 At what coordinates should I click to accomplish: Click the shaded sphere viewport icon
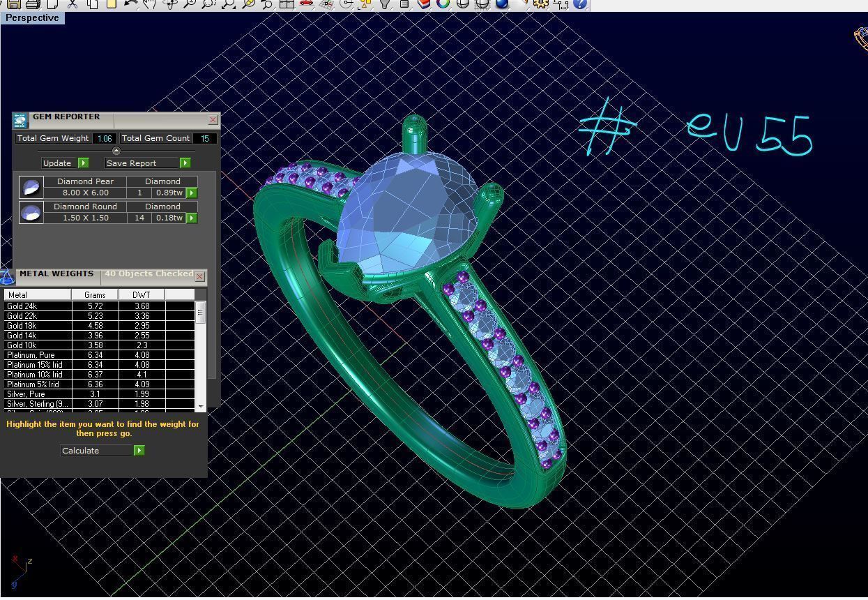(462, 3)
